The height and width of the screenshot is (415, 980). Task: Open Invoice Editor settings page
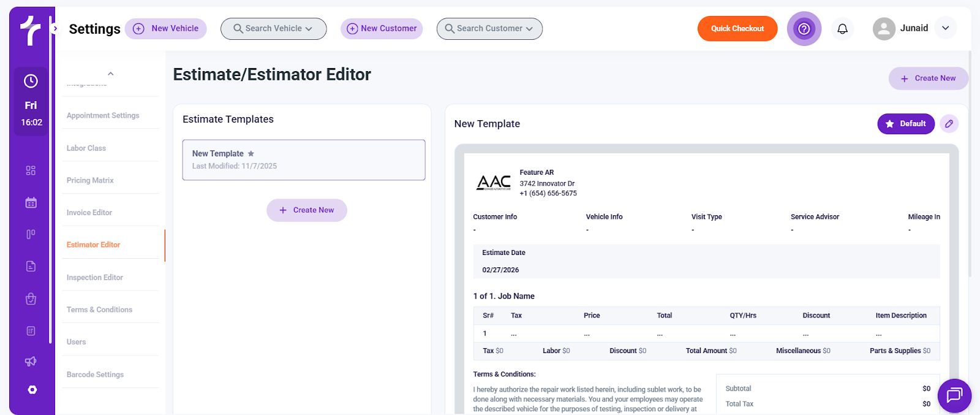tap(89, 213)
